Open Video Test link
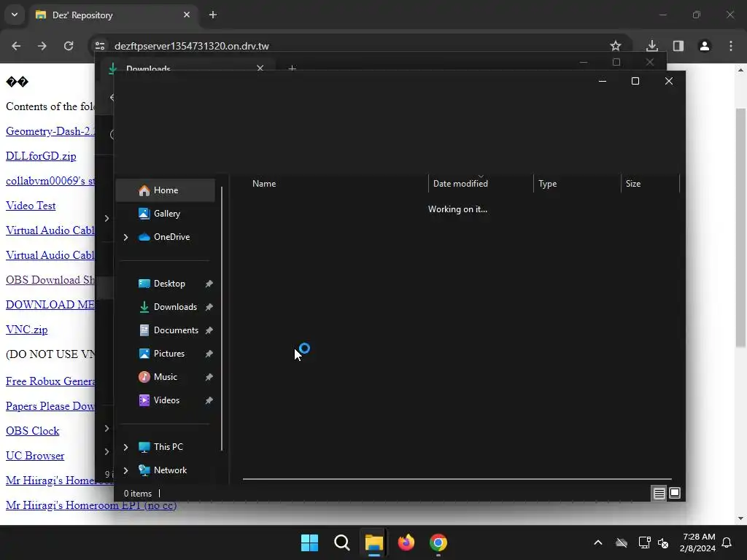747x560 pixels. (x=31, y=206)
